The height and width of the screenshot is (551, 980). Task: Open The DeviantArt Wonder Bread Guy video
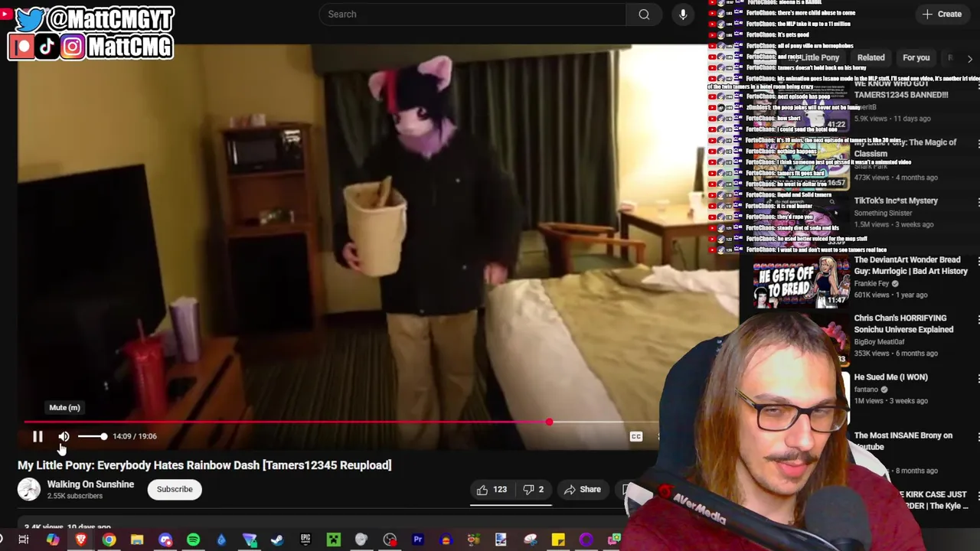[910, 266]
